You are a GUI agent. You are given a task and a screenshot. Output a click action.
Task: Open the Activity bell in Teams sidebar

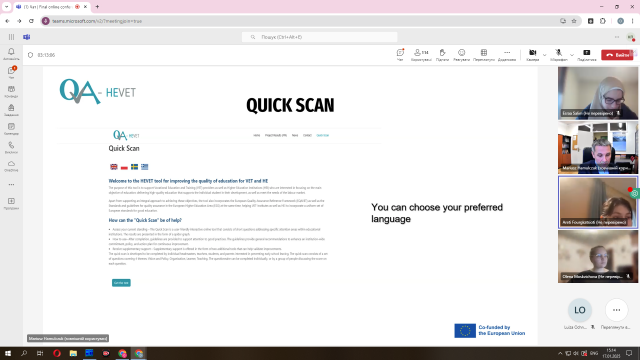pyautogui.click(x=11, y=53)
